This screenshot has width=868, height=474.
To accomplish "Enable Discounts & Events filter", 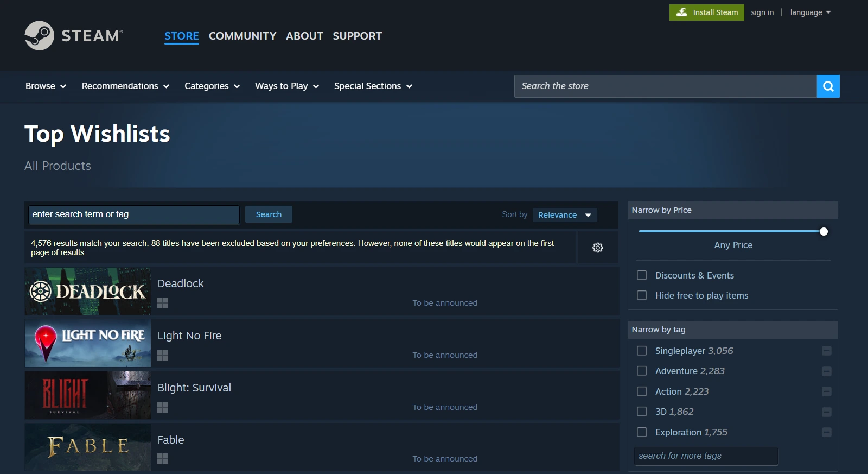I will (x=642, y=275).
